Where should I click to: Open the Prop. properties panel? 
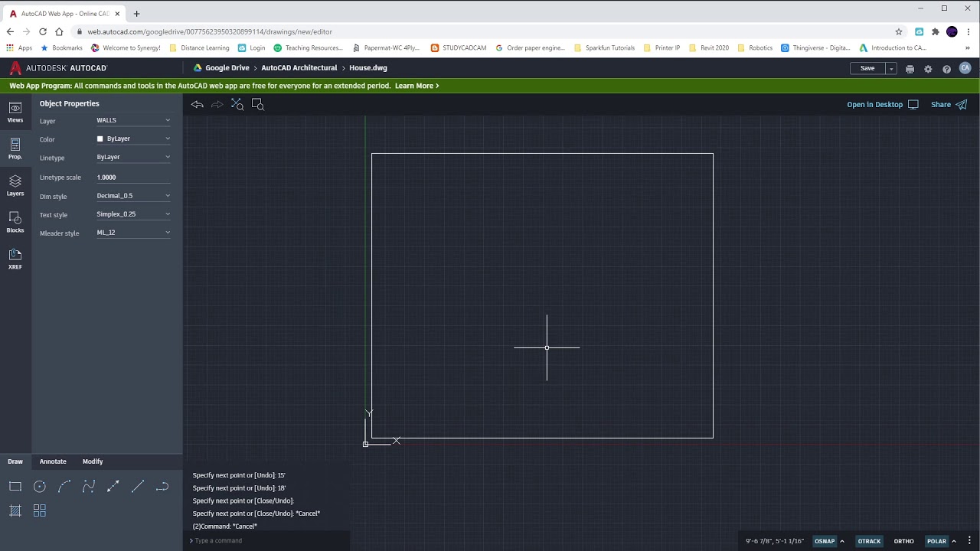[x=15, y=149]
